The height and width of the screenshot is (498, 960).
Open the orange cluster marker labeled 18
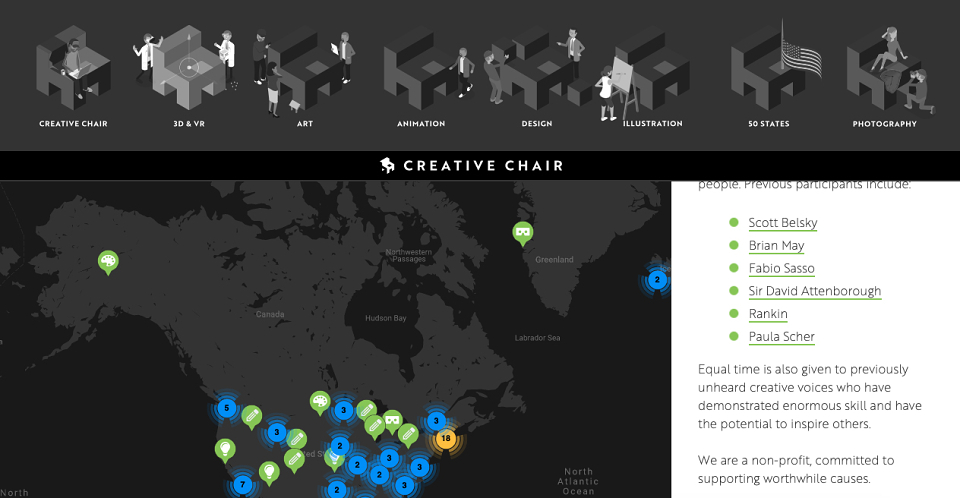446,439
